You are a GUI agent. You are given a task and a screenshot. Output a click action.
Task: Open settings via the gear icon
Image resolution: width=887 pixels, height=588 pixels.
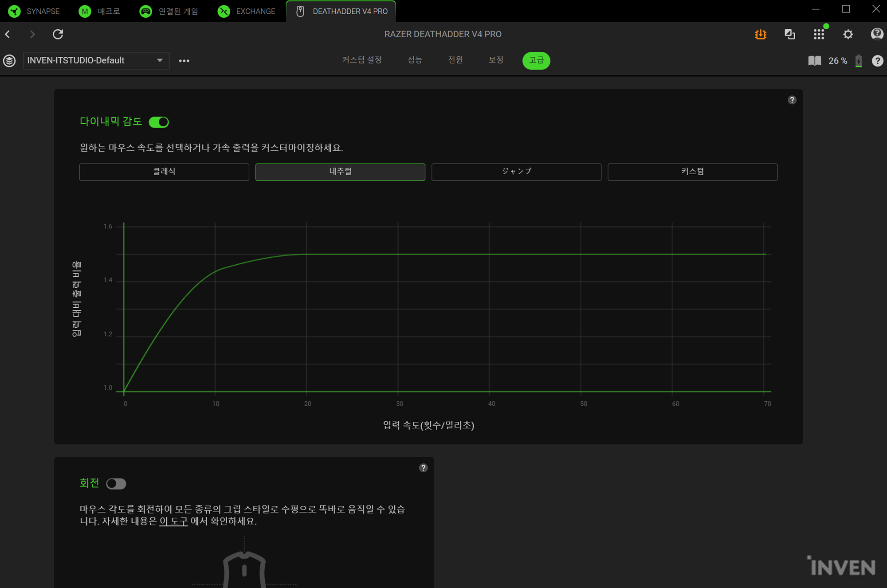[848, 34]
